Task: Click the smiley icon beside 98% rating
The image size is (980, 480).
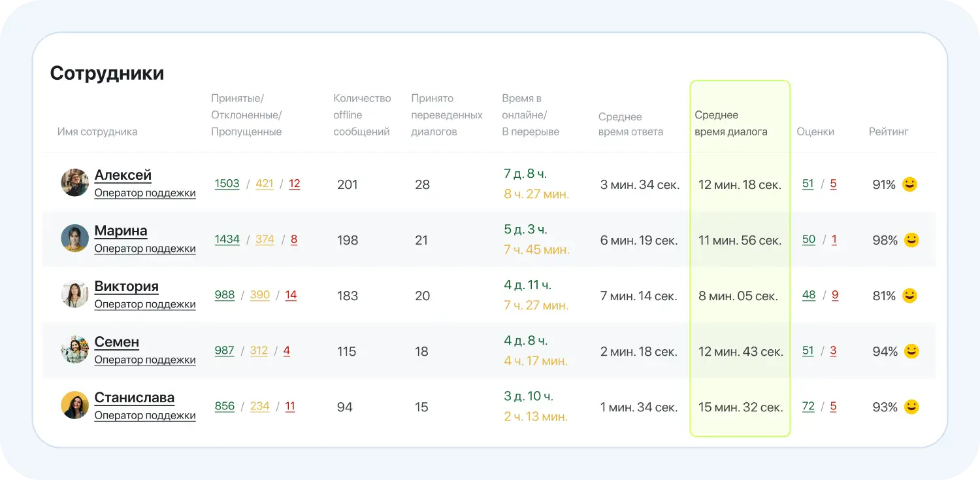Action: [911, 240]
